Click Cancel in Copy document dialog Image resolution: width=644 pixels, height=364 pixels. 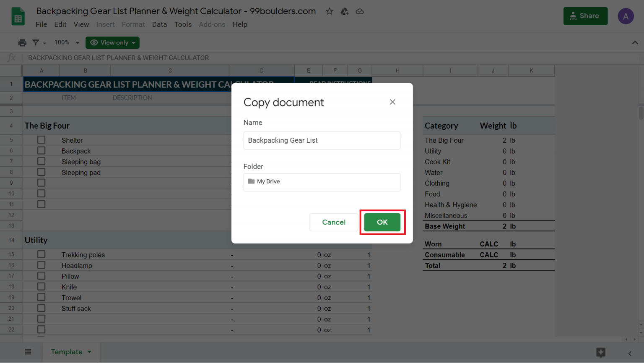[x=334, y=222]
